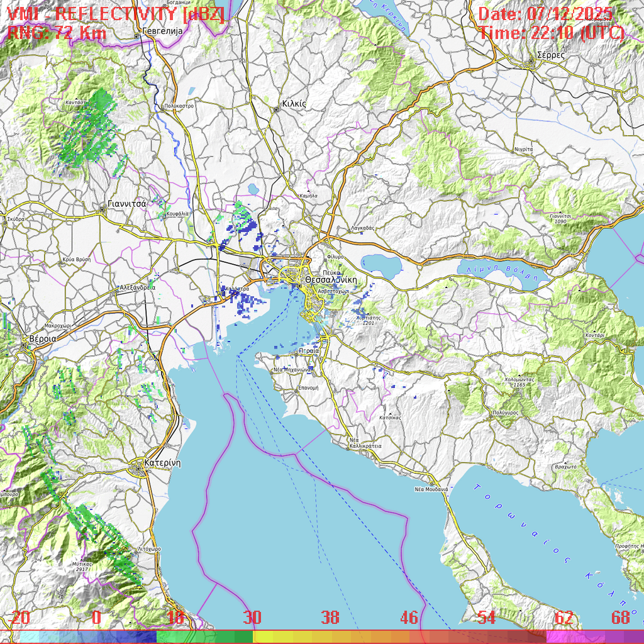Select the Γιαννιτσά town marker
The height and width of the screenshot is (644, 644).
[103, 210]
